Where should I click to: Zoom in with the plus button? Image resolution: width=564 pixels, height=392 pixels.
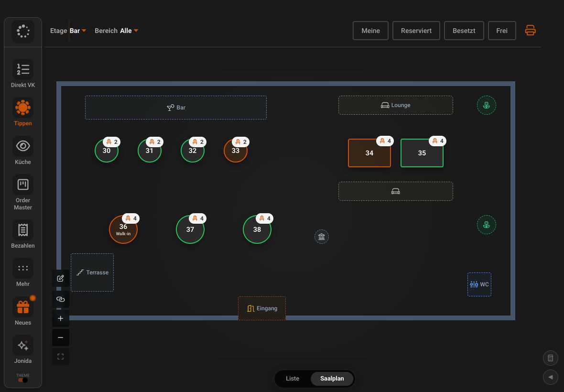point(60,318)
